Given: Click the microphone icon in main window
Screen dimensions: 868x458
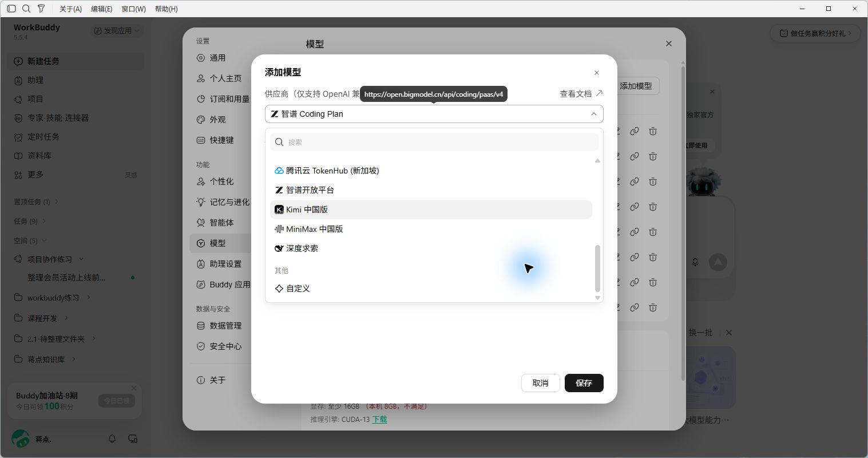Looking at the screenshot, I should point(695,262).
